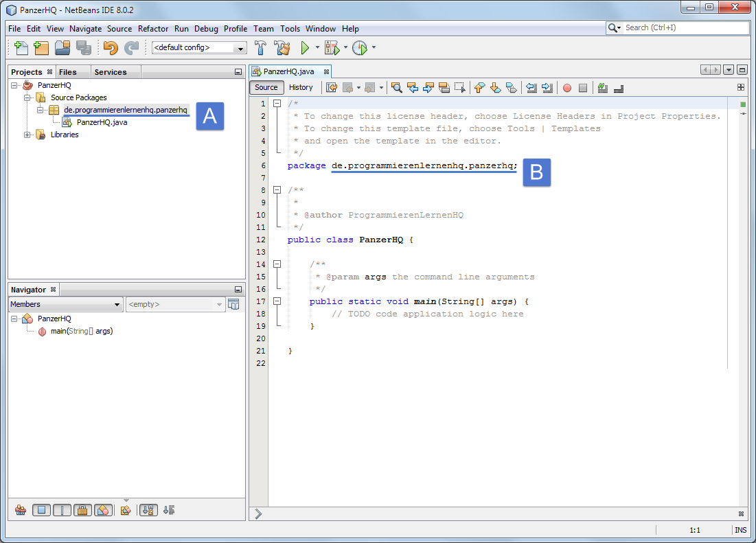Click the editor Back navigation icon
The width and height of the screenshot is (756, 543).
tap(347, 88)
